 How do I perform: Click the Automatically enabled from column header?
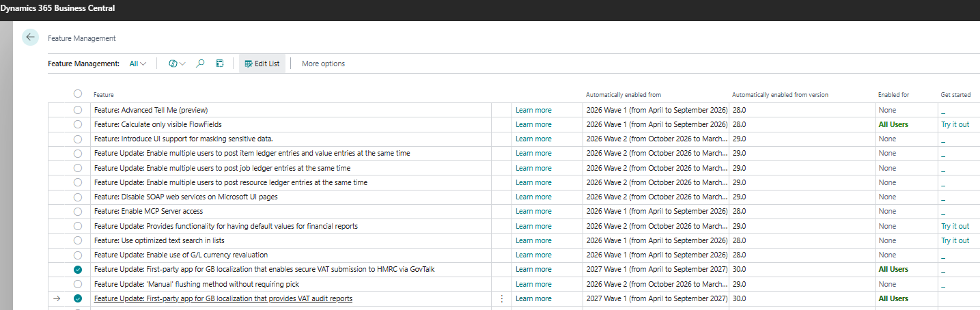point(624,95)
